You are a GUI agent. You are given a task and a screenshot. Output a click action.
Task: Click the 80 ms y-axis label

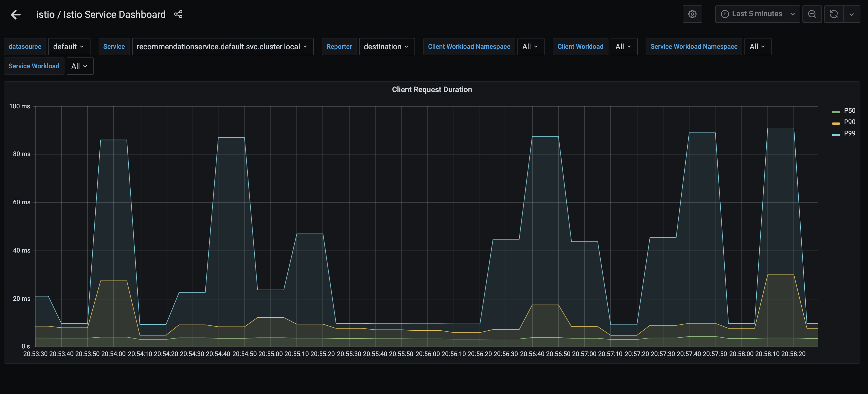tap(22, 154)
